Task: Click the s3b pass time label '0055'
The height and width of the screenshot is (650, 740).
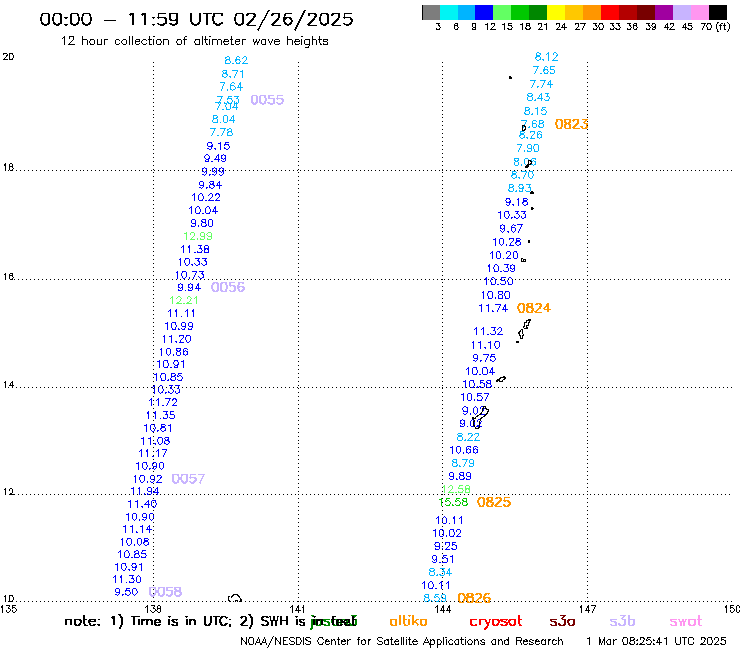Action: pyautogui.click(x=267, y=100)
